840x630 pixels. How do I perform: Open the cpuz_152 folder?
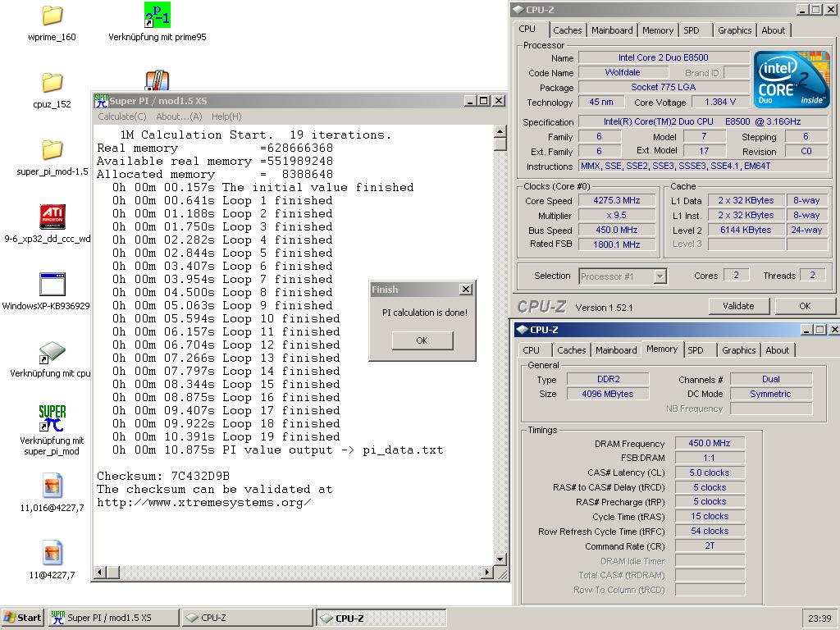(x=52, y=83)
